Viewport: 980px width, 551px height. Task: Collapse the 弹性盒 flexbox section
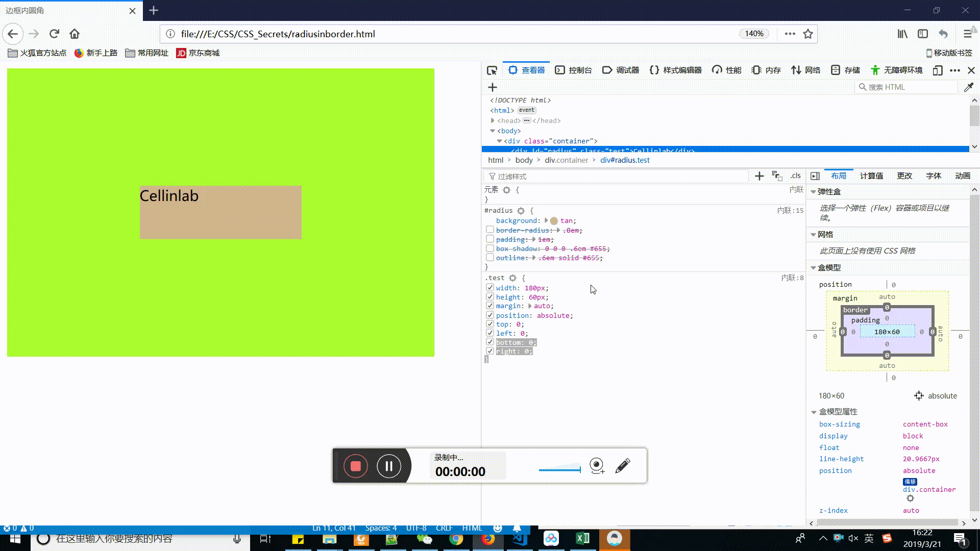814,192
